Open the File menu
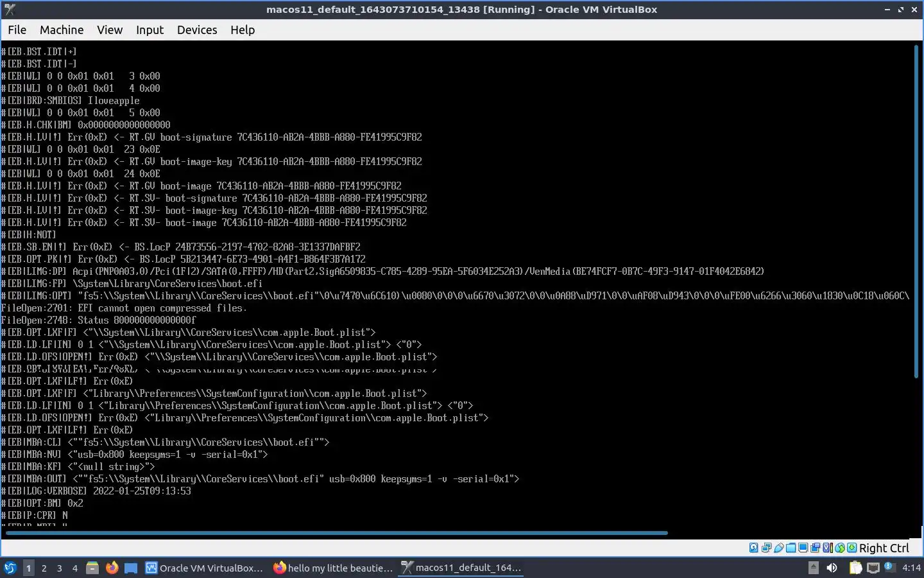The image size is (924, 578). pyautogui.click(x=17, y=30)
